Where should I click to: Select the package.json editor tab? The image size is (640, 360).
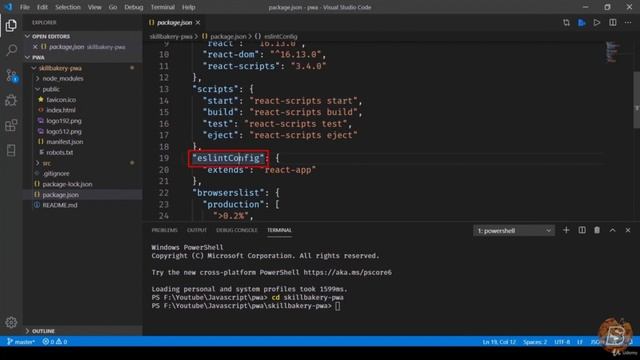(x=174, y=22)
